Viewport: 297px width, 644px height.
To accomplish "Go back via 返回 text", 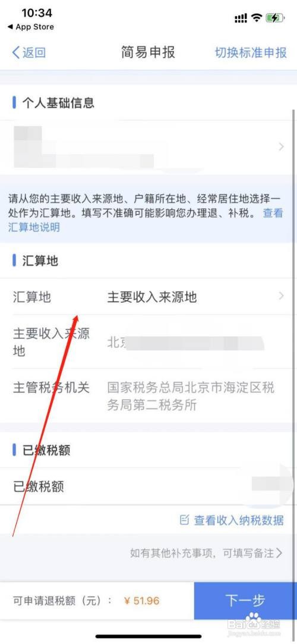I will (x=34, y=52).
